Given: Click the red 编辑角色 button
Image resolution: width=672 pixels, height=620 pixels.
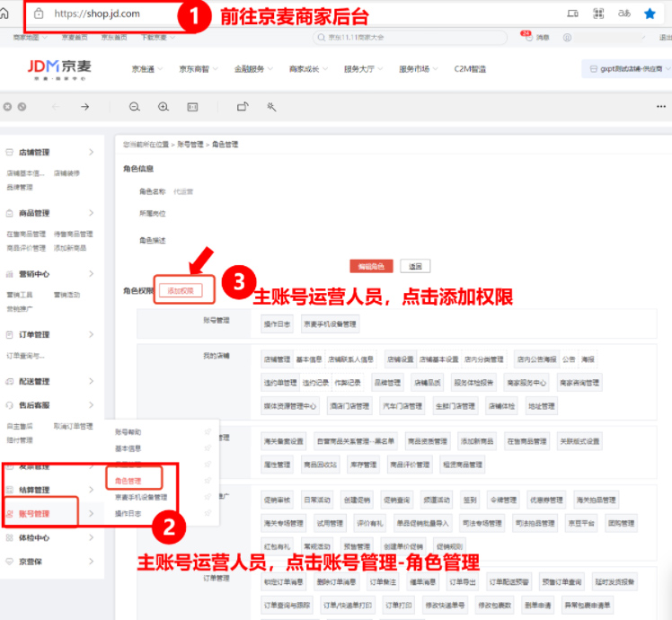Looking at the screenshot, I should (x=371, y=266).
